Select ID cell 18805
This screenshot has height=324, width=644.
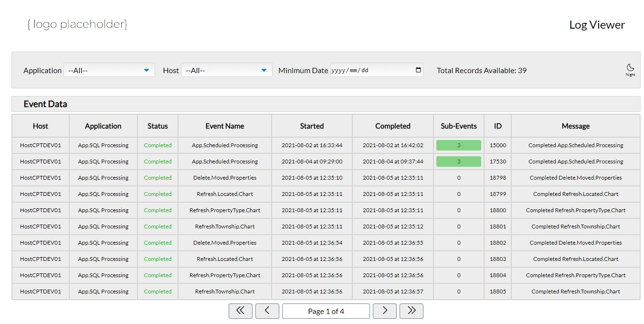(498, 292)
